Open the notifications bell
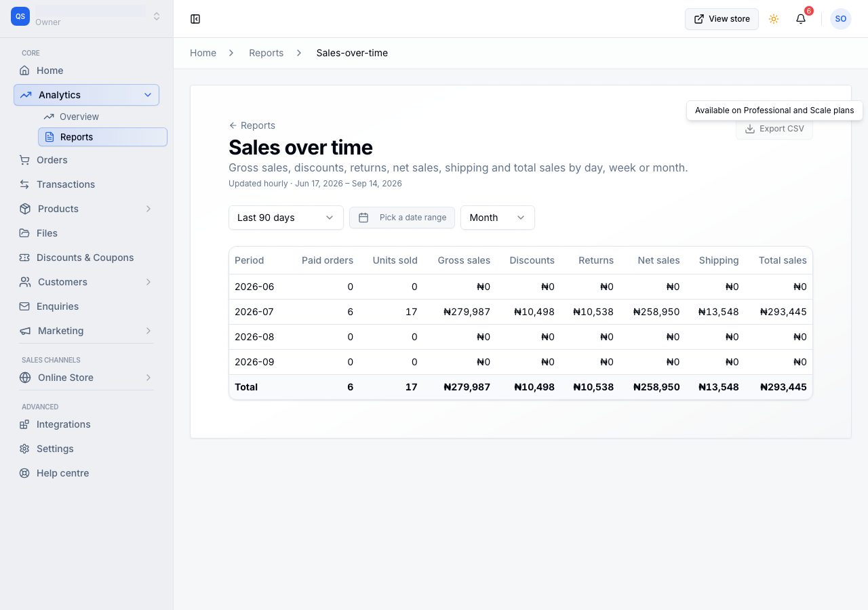The height and width of the screenshot is (610, 868). point(801,19)
